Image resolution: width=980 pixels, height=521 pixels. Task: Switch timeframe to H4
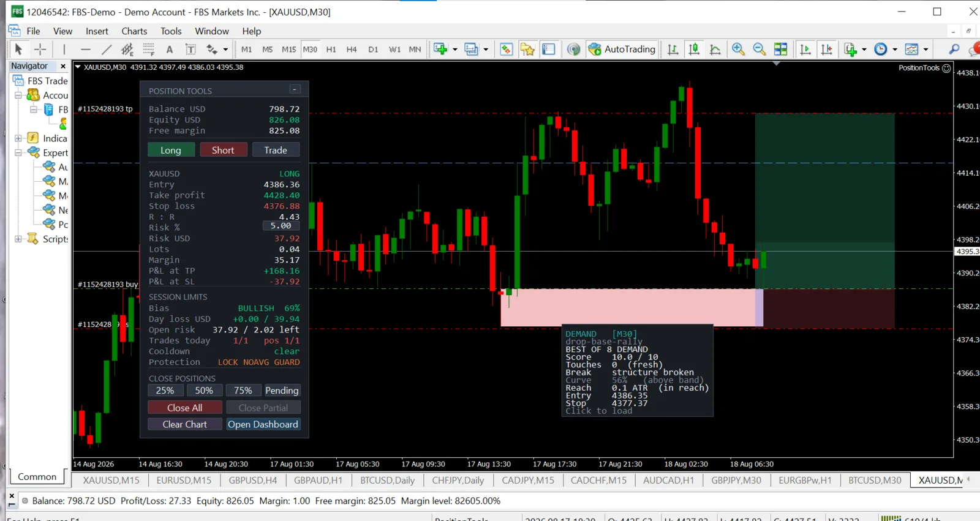tap(352, 49)
